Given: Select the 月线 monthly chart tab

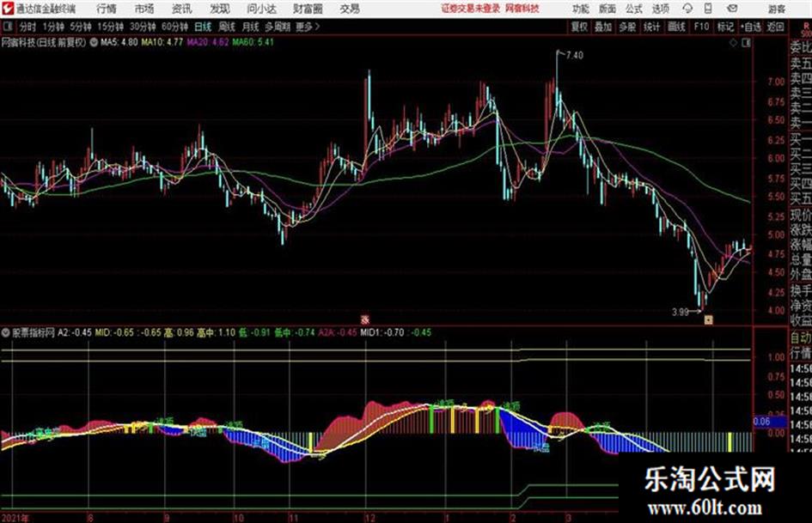Looking at the screenshot, I should pyautogui.click(x=251, y=27).
